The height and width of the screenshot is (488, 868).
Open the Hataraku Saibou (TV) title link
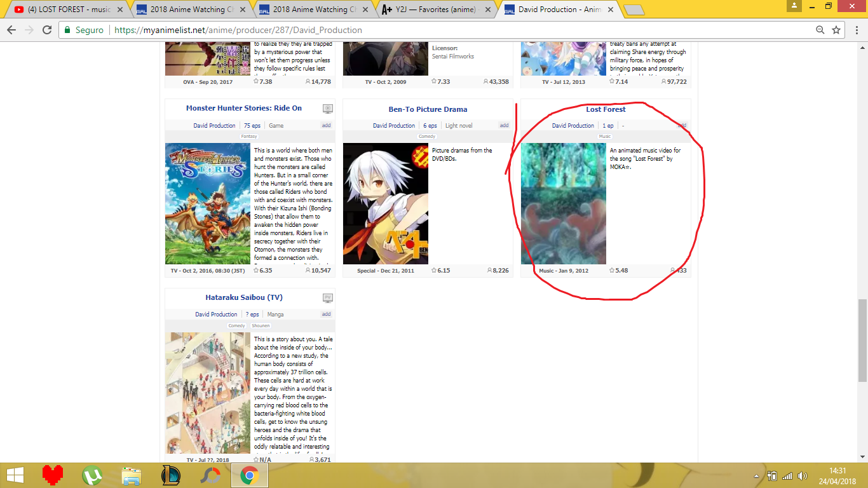pyautogui.click(x=244, y=297)
